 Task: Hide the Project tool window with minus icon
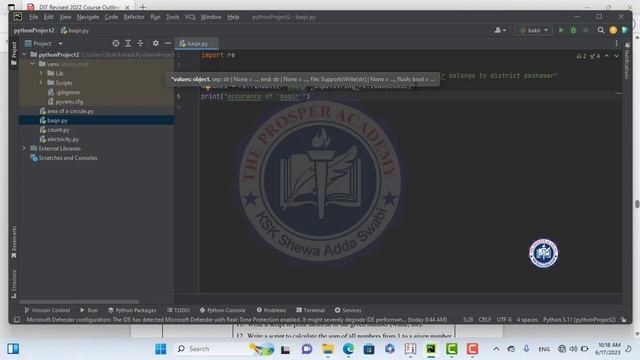[x=168, y=43]
